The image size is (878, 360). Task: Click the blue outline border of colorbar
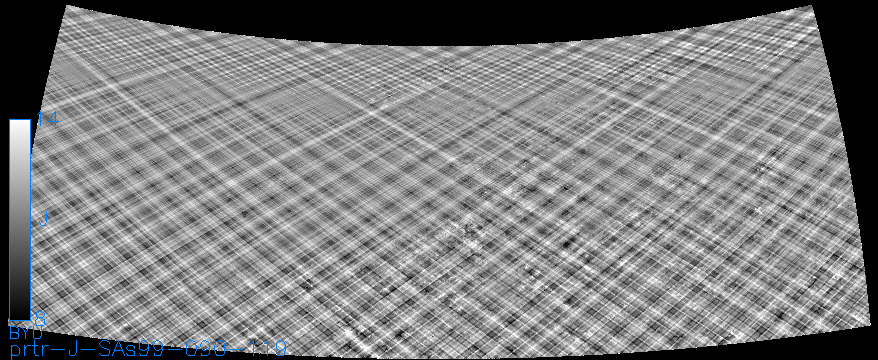[10, 219]
